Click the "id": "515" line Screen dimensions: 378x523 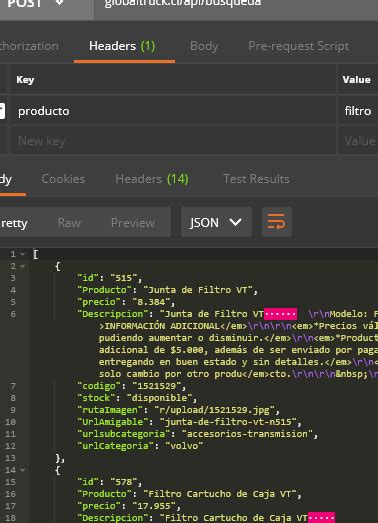coord(110,278)
